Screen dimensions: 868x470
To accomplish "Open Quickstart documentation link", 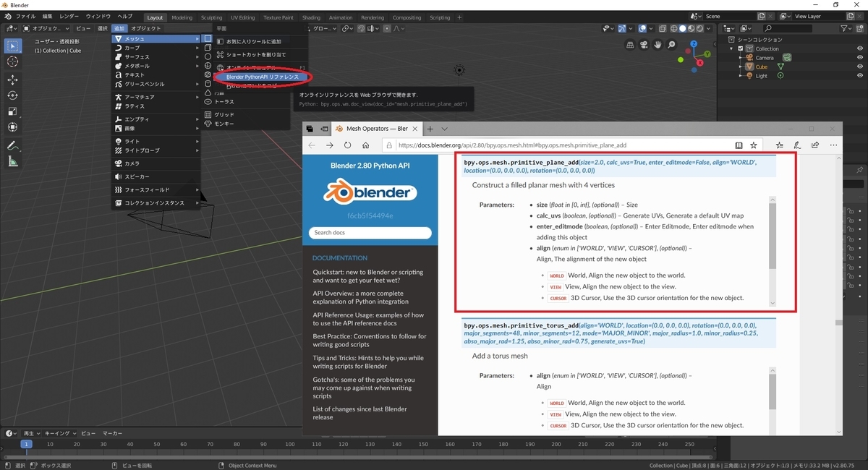I will pyautogui.click(x=368, y=276).
